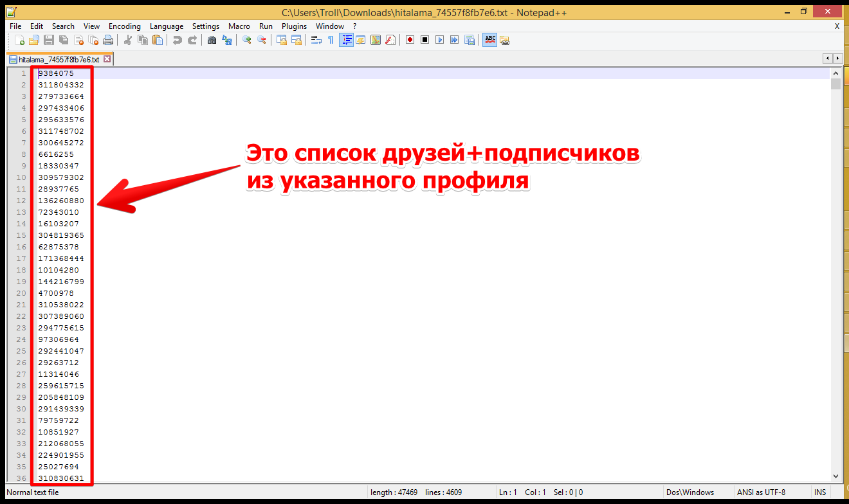The image size is (849, 504).
Task: Enable synchronized vertical scrolling
Action: click(281, 40)
